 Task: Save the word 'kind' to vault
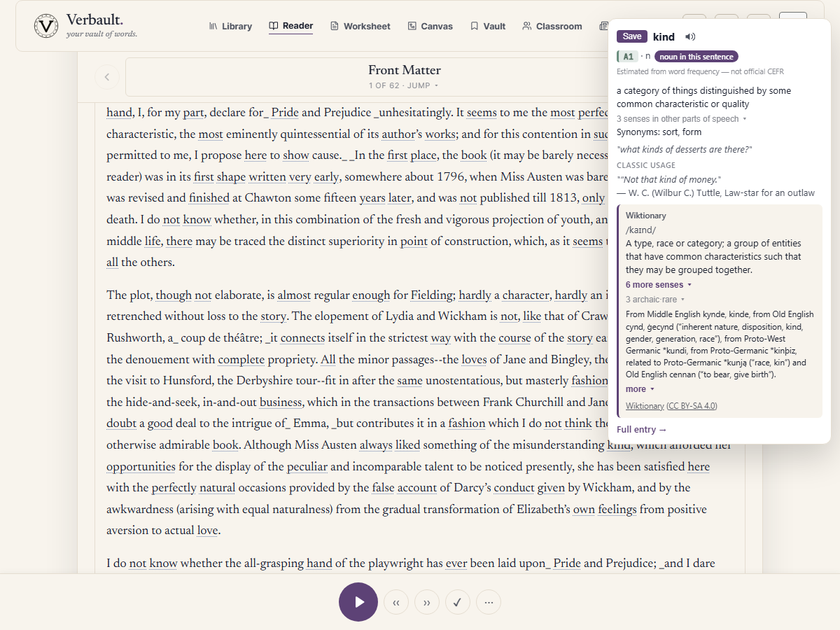click(x=632, y=36)
